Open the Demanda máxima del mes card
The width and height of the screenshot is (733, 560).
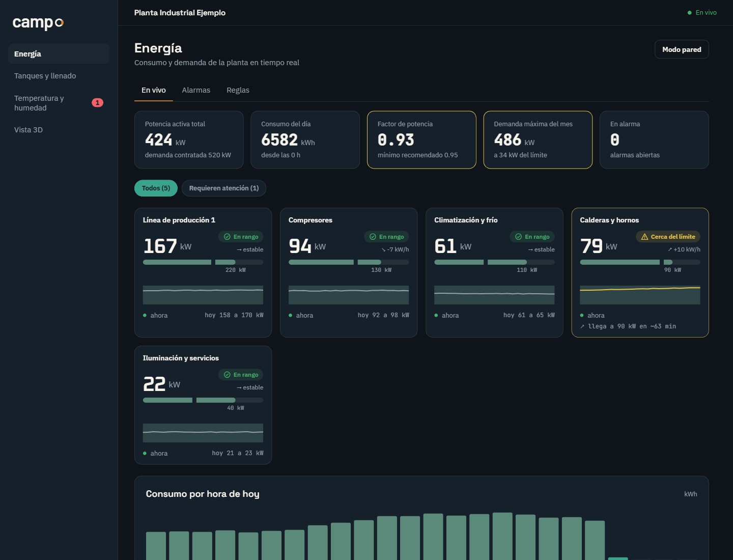538,140
